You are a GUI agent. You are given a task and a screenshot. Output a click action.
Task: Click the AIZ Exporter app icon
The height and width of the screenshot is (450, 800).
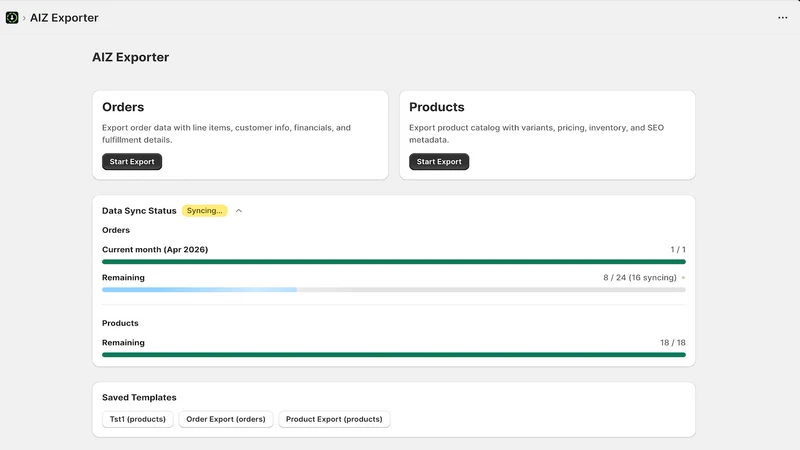coord(12,18)
